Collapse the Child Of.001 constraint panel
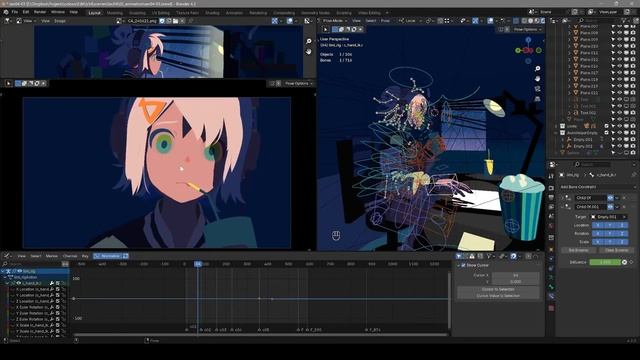Viewport: 640px width, 360px height. [562, 207]
